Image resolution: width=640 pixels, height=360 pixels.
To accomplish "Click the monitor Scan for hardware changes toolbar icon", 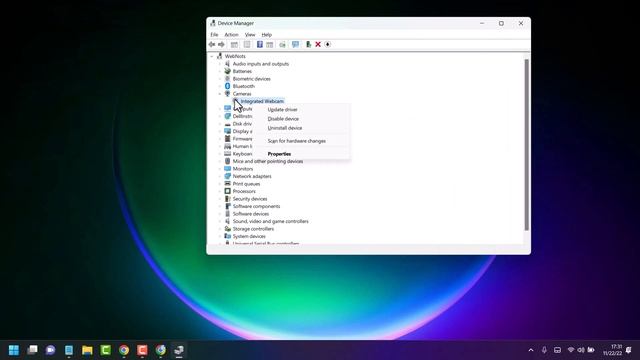I will (x=295, y=44).
